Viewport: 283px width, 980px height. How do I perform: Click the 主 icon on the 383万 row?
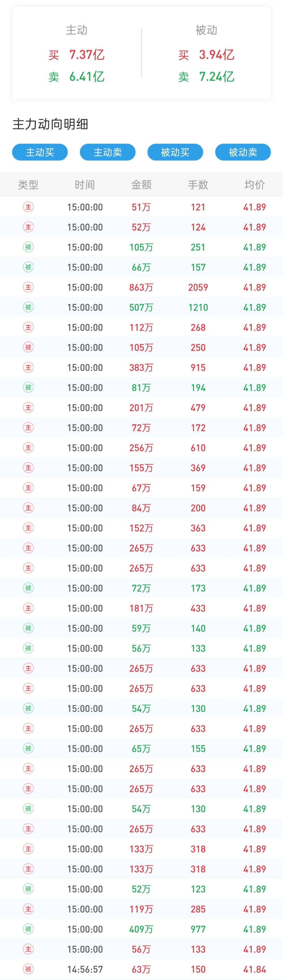[x=28, y=368]
